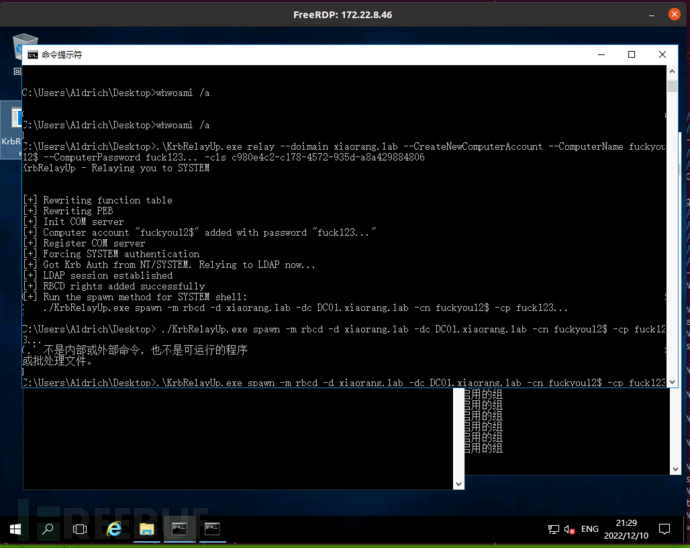690x548 pixels.
Task: Select the KrbR desktop file icon
Action: click(11, 130)
